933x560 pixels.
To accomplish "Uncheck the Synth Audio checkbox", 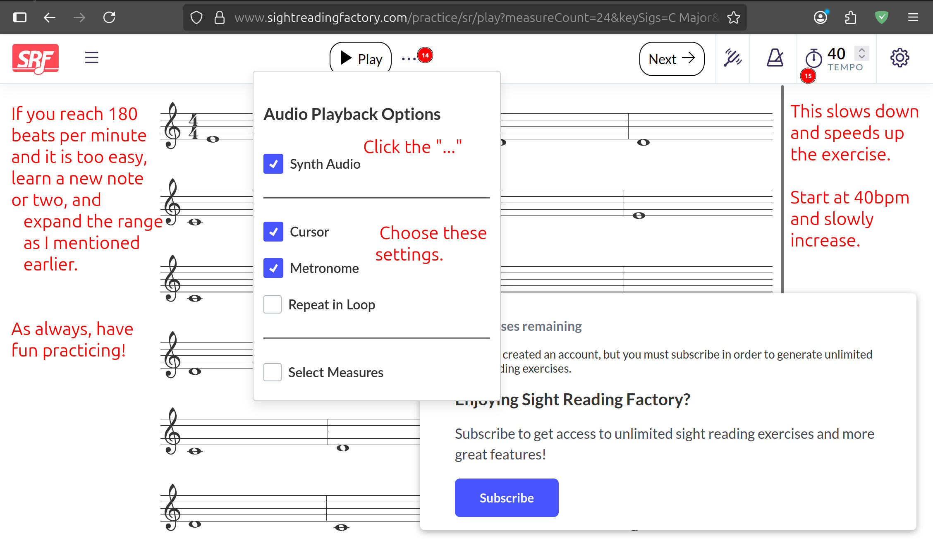I will pos(273,164).
